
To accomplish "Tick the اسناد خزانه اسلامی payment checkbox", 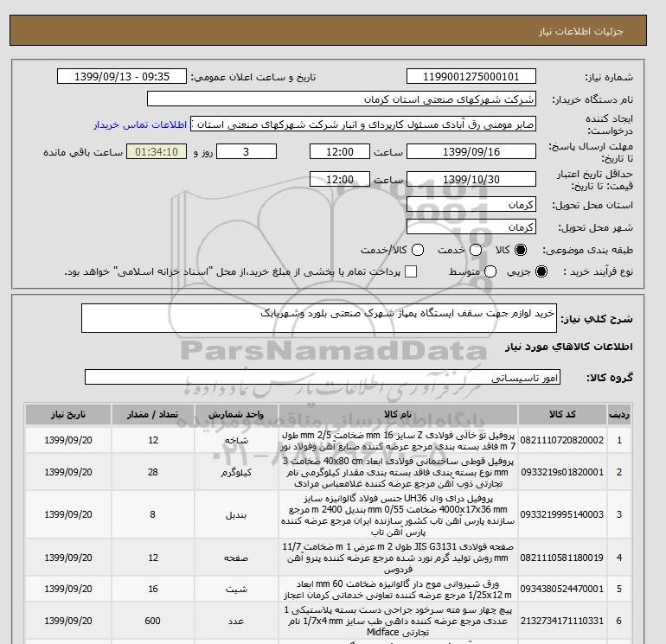I will 411,271.
